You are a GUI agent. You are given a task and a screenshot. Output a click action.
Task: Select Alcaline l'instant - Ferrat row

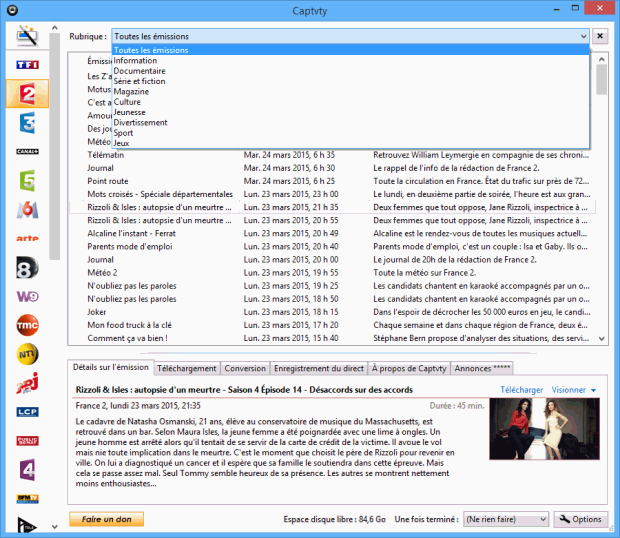332,233
